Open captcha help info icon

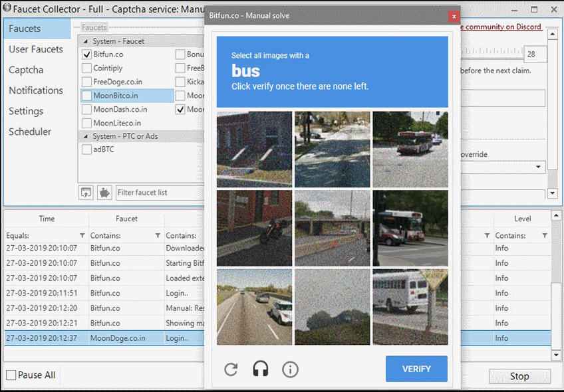pyautogui.click(x=290, y=369)
